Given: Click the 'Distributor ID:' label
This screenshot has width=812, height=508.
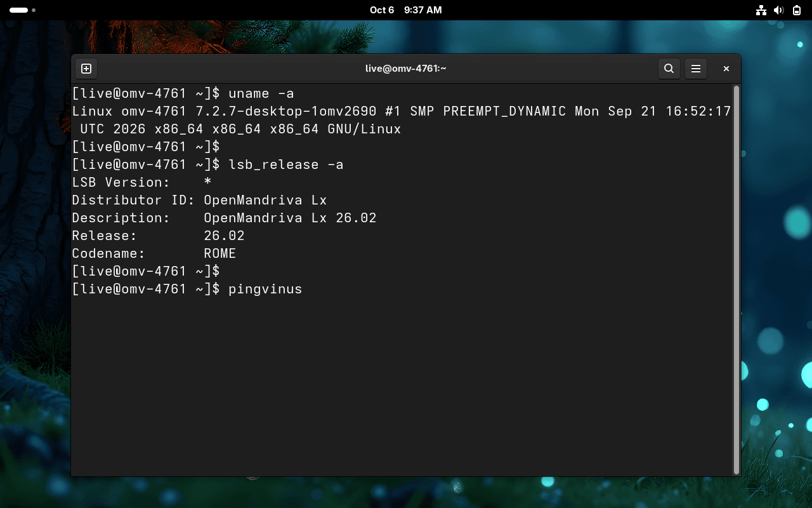Looking at the screenshot, I should (134, 200).
